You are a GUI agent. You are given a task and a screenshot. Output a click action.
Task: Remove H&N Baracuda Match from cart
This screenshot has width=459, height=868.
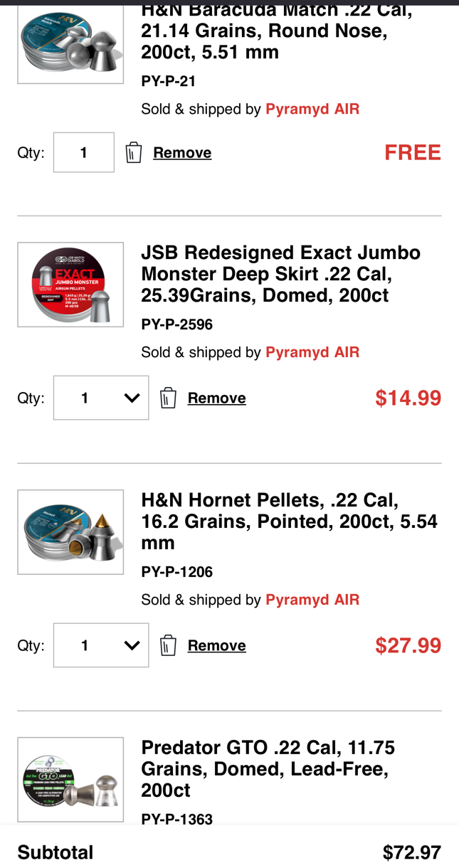point(182,152)
